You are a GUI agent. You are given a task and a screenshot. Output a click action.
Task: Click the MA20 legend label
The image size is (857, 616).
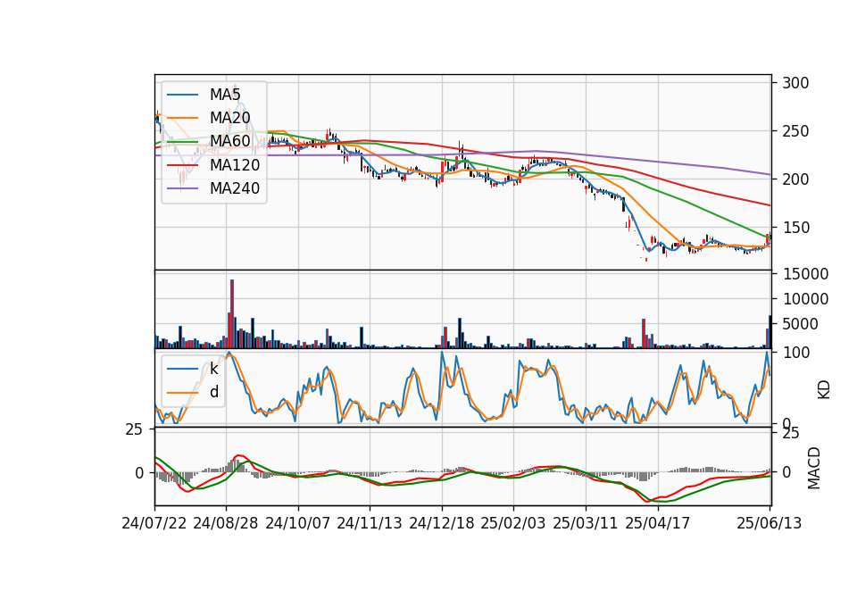(229, 118)
